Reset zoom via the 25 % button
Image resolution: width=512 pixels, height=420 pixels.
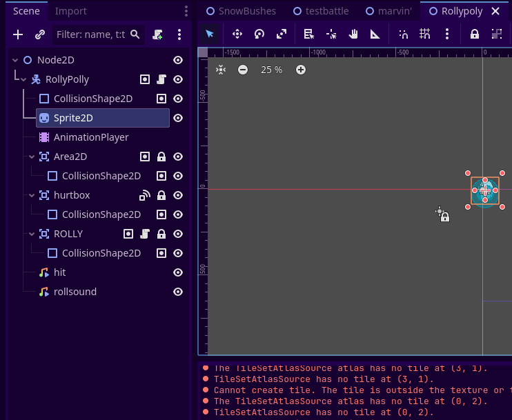[271, 70]
